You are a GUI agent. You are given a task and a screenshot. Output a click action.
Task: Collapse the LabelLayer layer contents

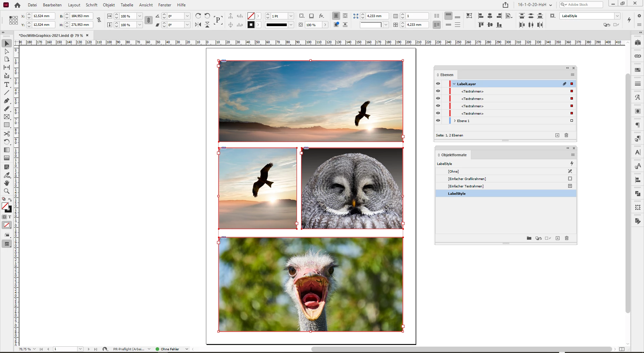[x=454, y=84]
